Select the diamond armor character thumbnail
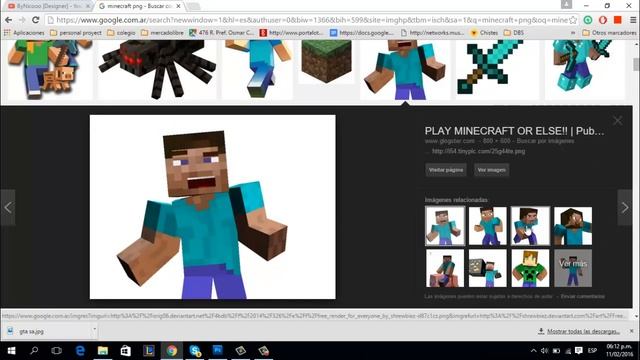 pos(584,69)
